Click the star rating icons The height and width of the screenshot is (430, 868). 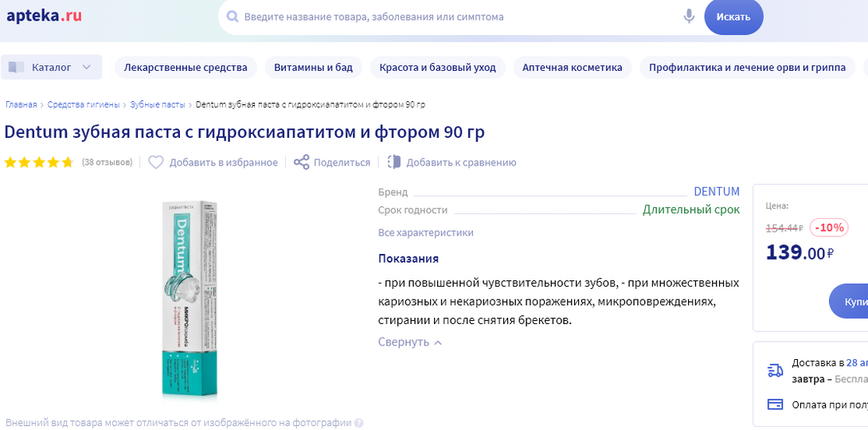[39, 162]
